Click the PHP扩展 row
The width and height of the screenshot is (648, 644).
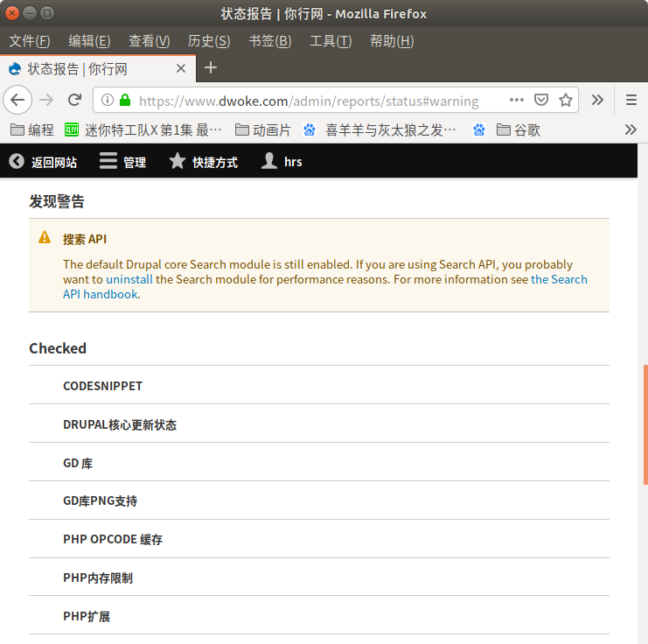(x=319, y=616)
